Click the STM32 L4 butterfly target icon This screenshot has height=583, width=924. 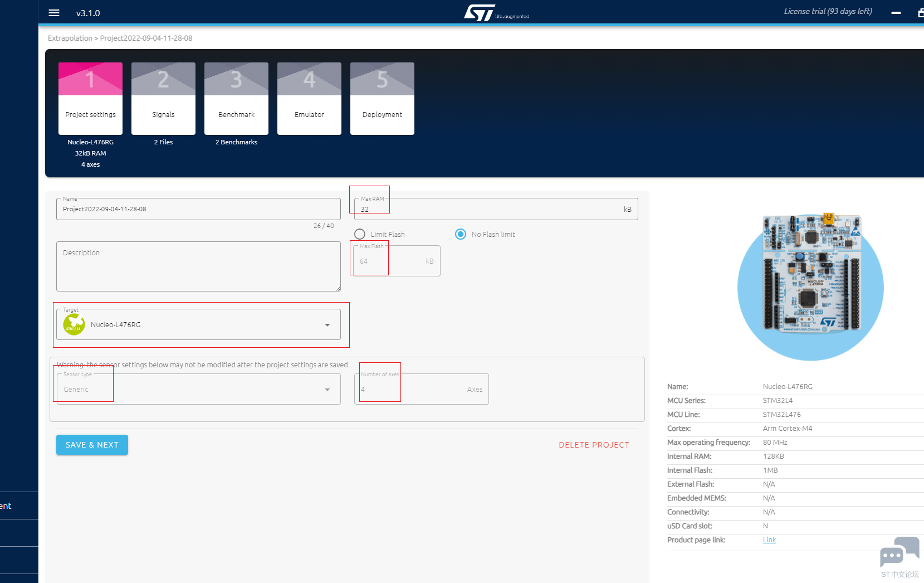point(74,324)
